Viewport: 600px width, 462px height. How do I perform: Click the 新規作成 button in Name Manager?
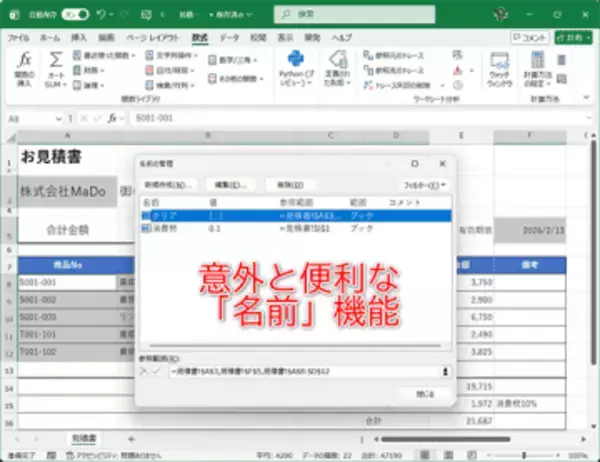pos(168,185)
